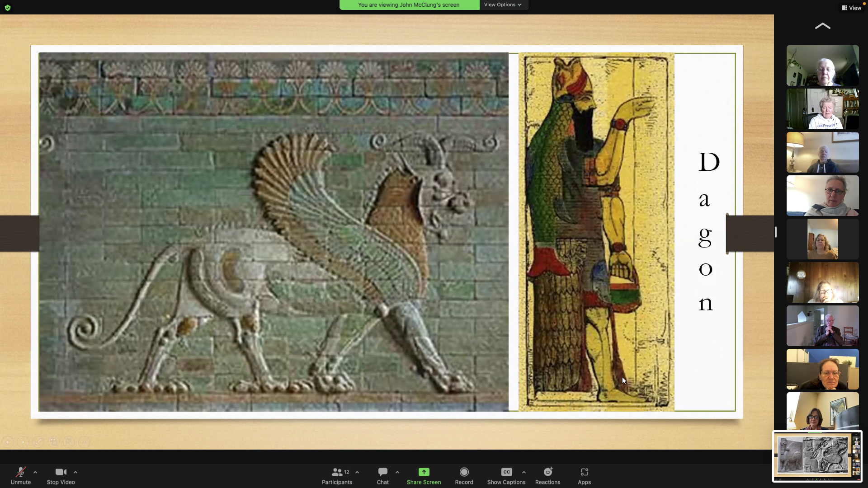Click the green encryption shield icon
Image resolution: width=868 pixels, height=488 pixels.
click(8, 8)
